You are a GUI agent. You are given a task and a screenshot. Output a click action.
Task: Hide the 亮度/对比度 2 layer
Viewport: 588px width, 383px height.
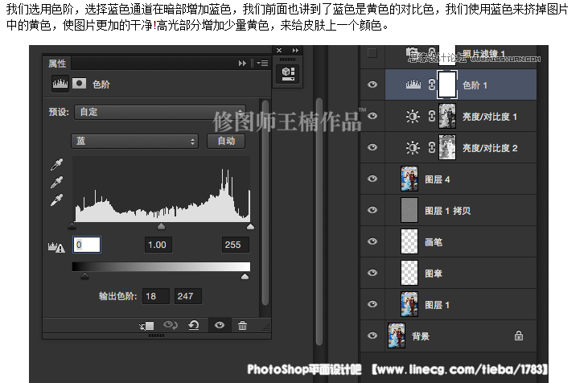tap(372, 147)
